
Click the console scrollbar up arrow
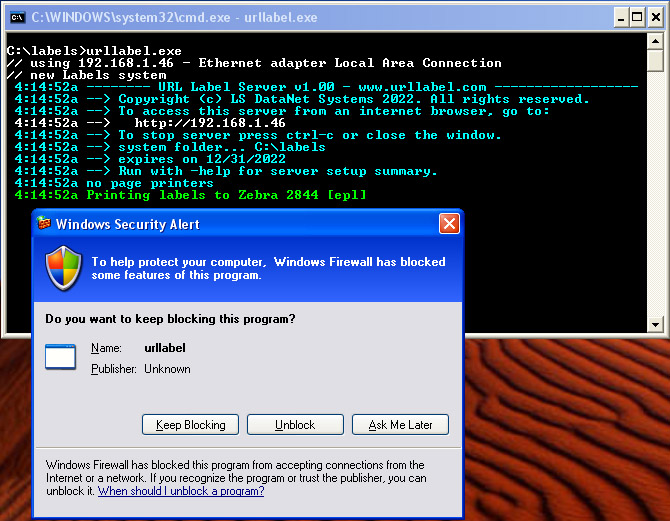655,41
